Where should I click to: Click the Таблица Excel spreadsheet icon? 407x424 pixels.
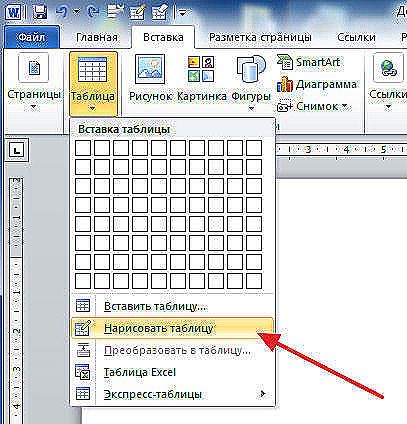coord(82,372)
